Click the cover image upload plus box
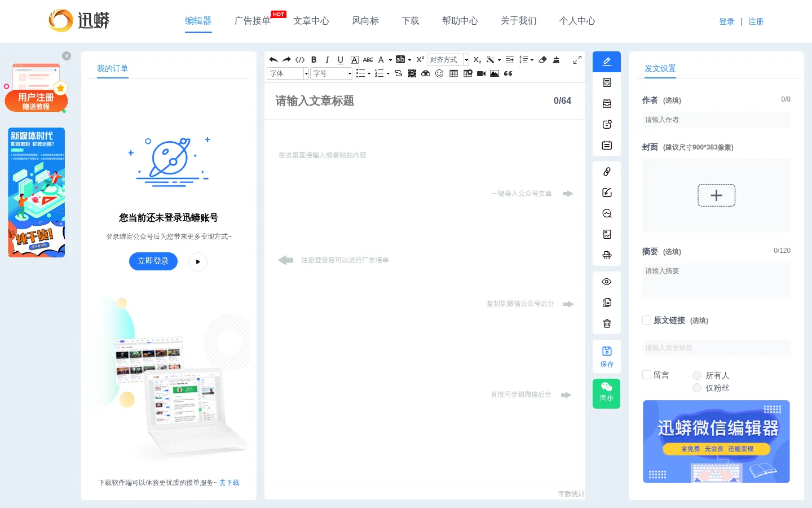This screenshot has width=812, height=508. [716, 195]
